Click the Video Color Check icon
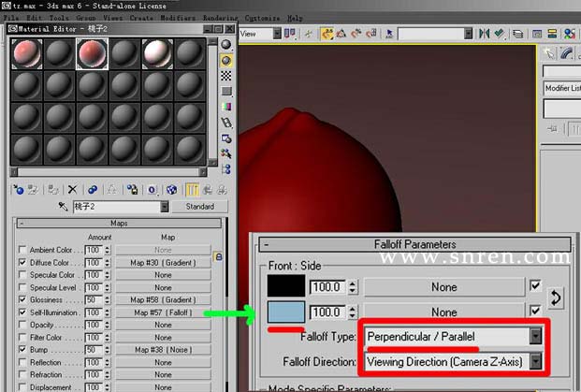This screenshot has width=581, height=392. click(x=226, y=107)
